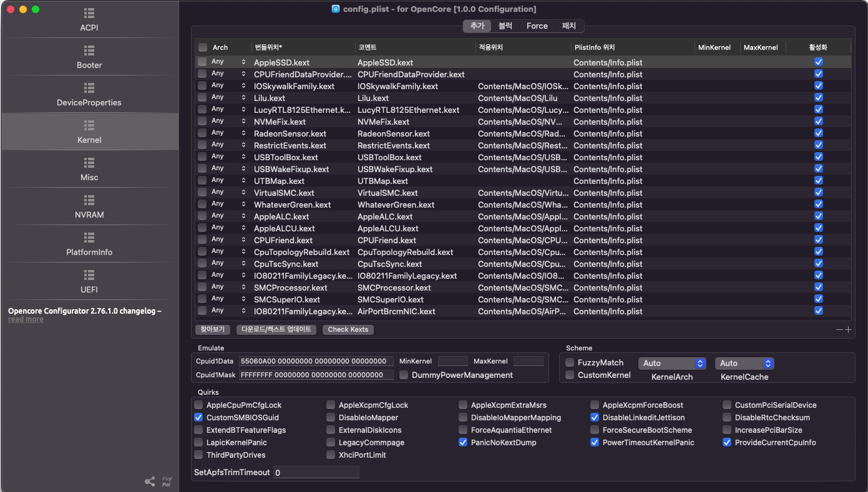Open the PlatformInfo section icon

pos(89,238)
